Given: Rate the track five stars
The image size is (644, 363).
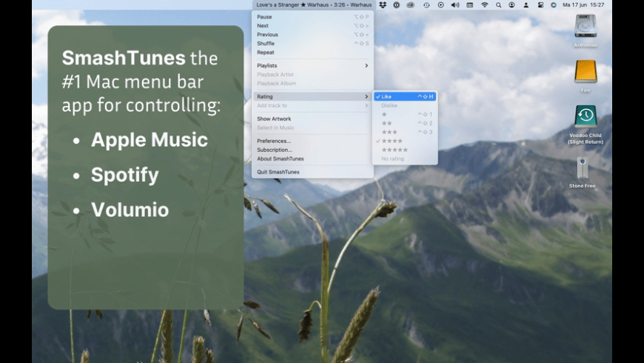Looking at the screenshot, I should click(405, 150).
